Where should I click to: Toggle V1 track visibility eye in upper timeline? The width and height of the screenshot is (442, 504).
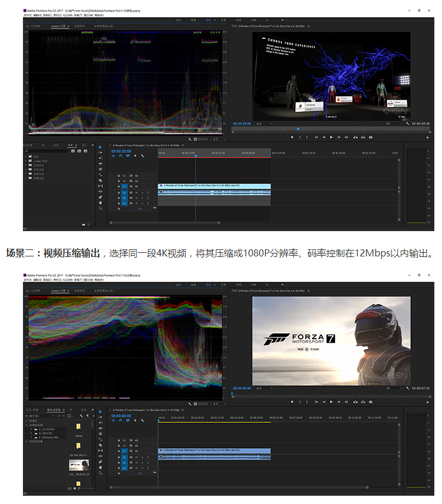tap(136, 186)
